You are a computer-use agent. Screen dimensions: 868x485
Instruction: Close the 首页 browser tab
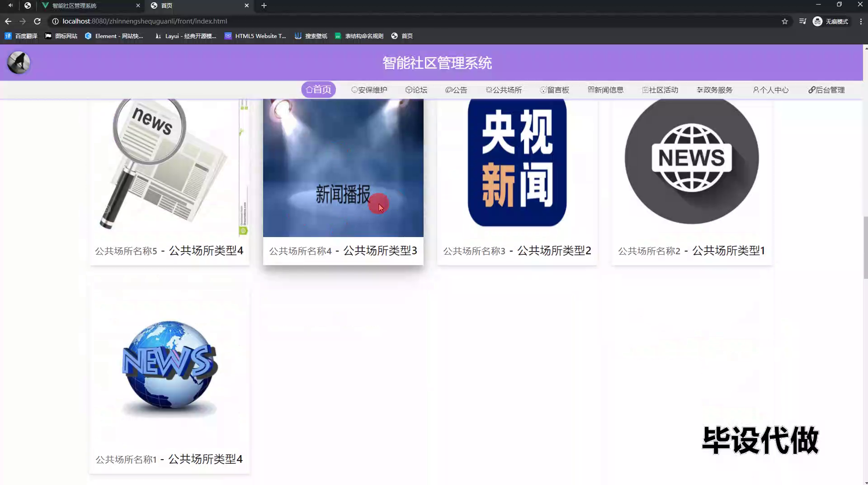(x=246, y=6)
